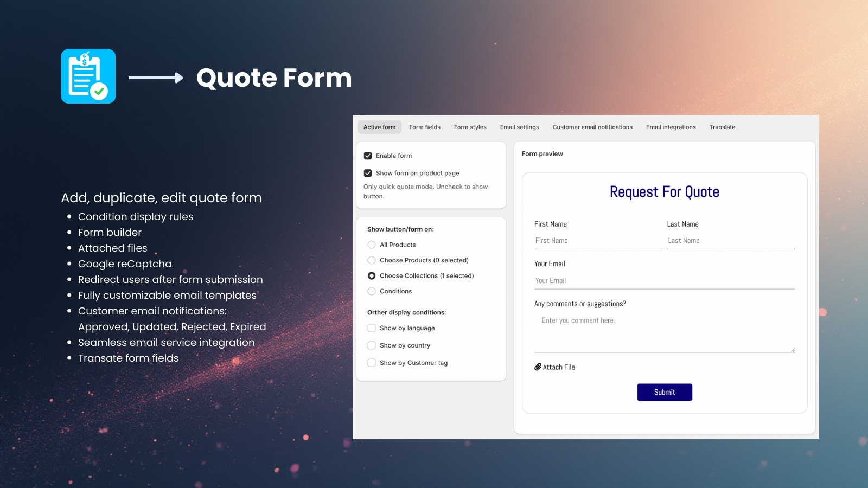Click the 'Only quick quote mode' help text

(426, 191)
